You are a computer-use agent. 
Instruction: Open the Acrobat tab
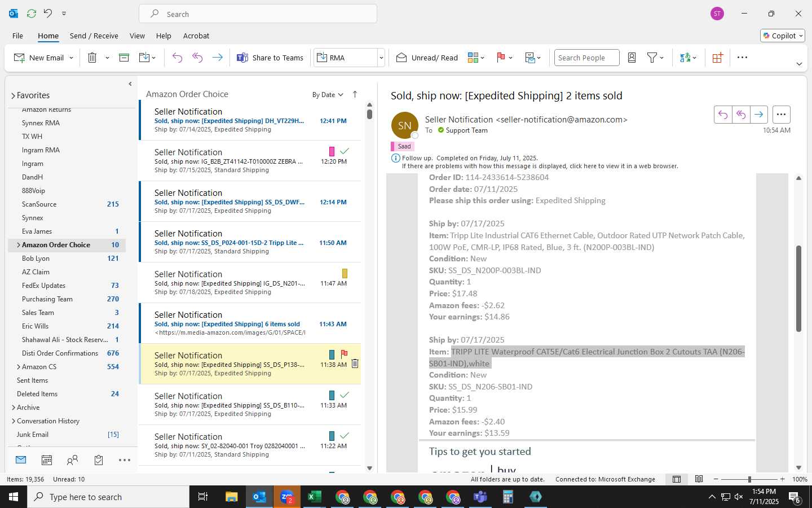(x=196, y=36)
